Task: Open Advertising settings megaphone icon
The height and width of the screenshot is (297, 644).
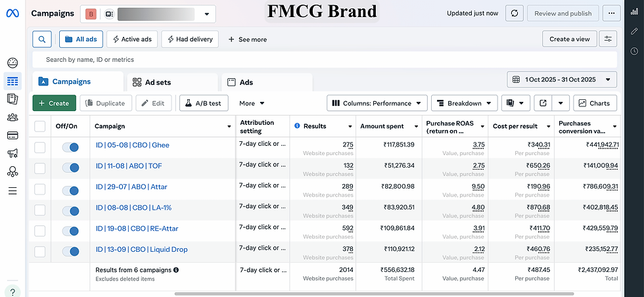Action: click(x=12, y=154)
